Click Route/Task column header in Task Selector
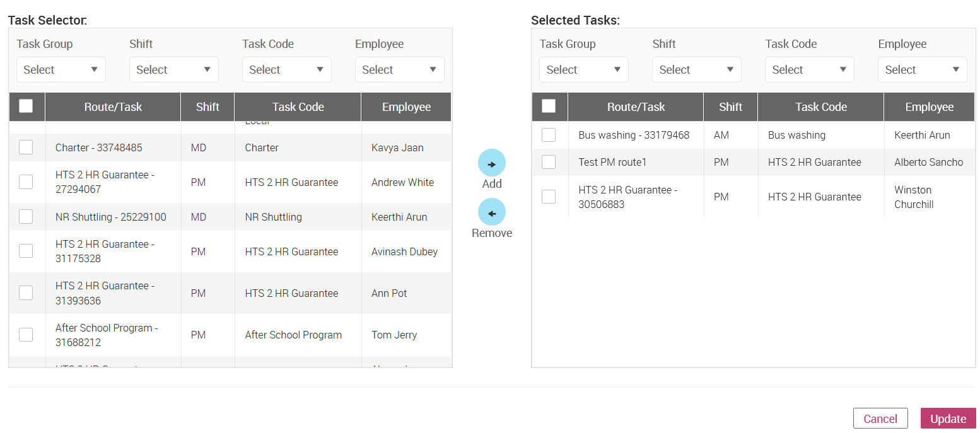The image size is (980, 433). pos(113,107)
